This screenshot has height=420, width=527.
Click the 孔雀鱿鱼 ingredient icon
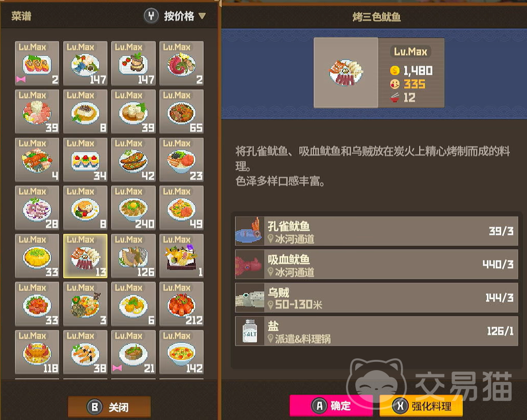(249, 231)
